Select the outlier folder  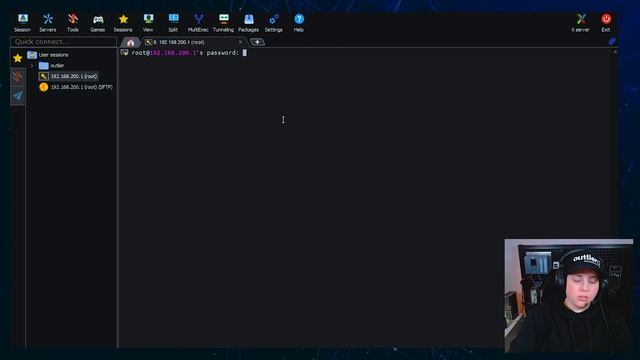click(x=52, y=65)
